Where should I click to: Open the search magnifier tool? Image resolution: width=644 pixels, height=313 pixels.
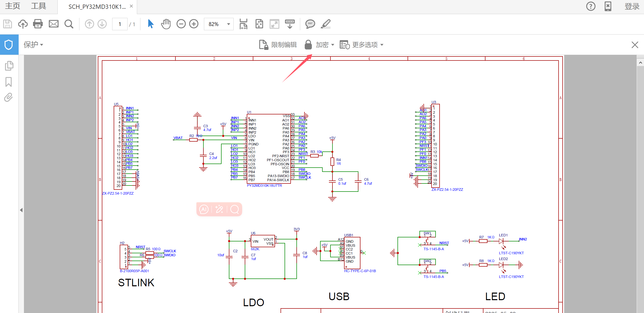[69, 24]
